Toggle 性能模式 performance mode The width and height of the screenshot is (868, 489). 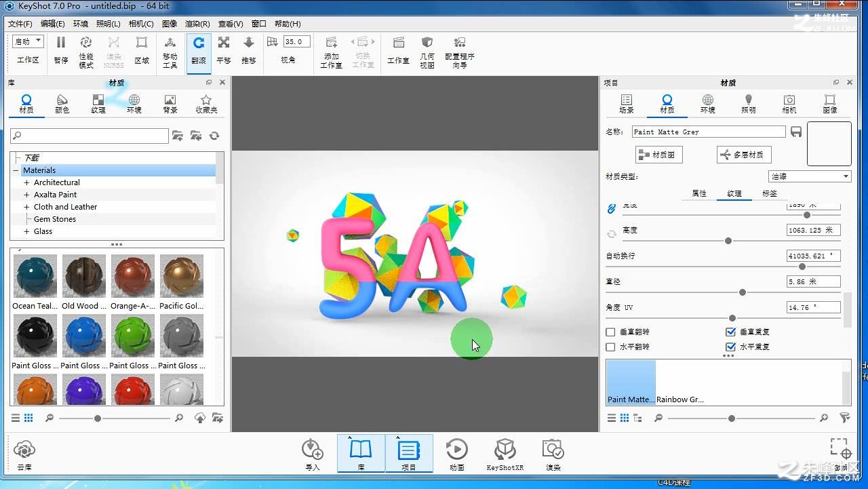click(86, 52)
